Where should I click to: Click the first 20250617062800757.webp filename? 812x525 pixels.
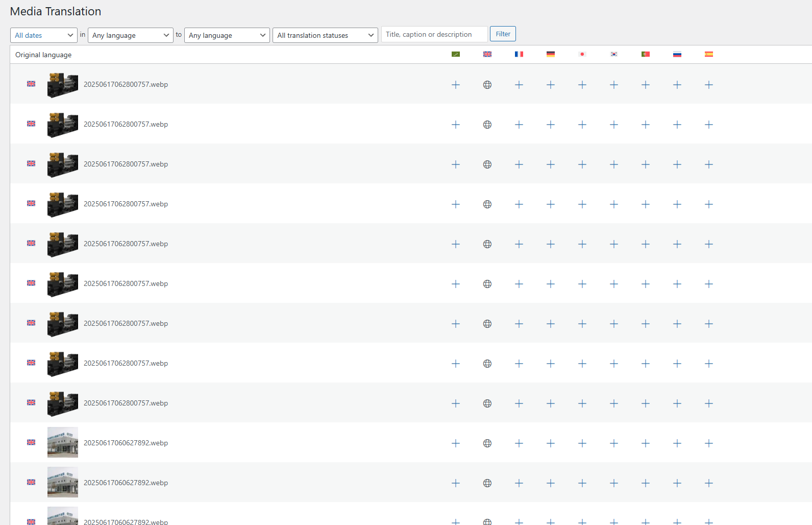click(x=126, y=84)
